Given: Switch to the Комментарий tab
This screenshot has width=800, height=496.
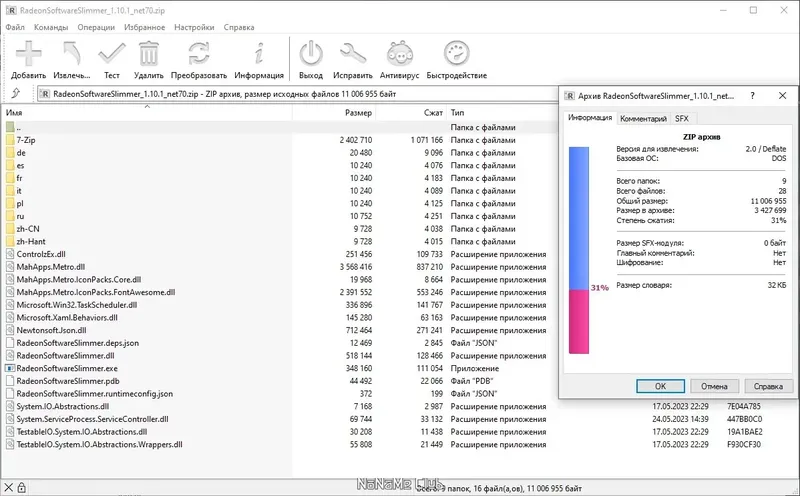Looking at the screenshot, I should click(643, 118).
